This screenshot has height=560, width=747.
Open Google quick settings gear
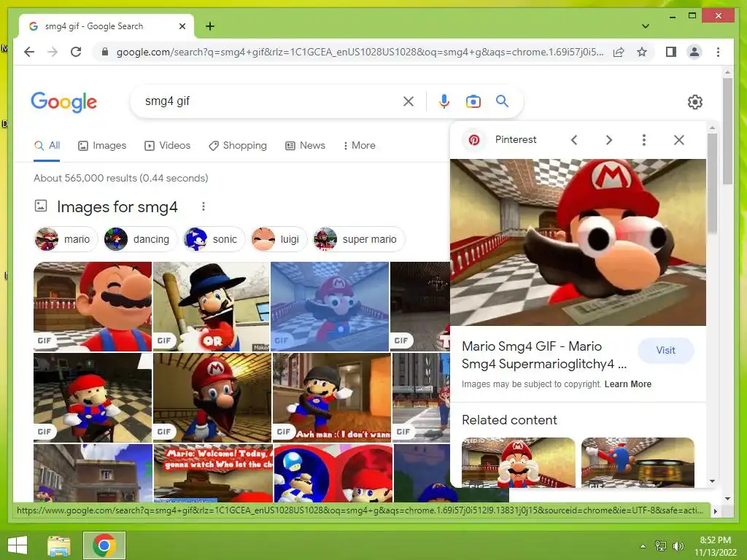click(694, 101)
